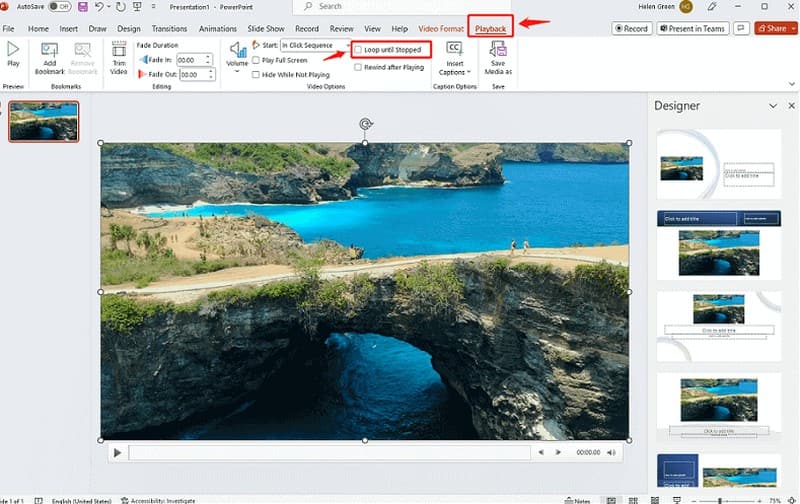Open the Insert Captions menu
This screenshot has width=800, height=504.
tap(454, 58)
